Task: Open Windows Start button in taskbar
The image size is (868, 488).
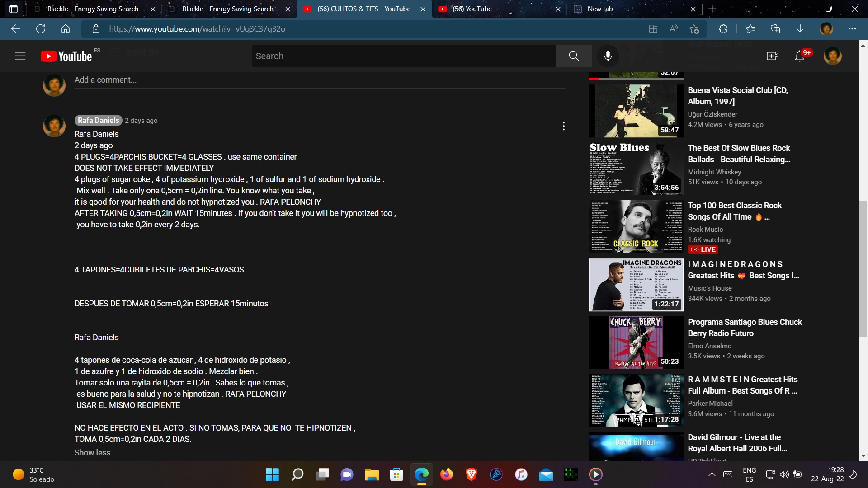Action: tap(272, 474)
